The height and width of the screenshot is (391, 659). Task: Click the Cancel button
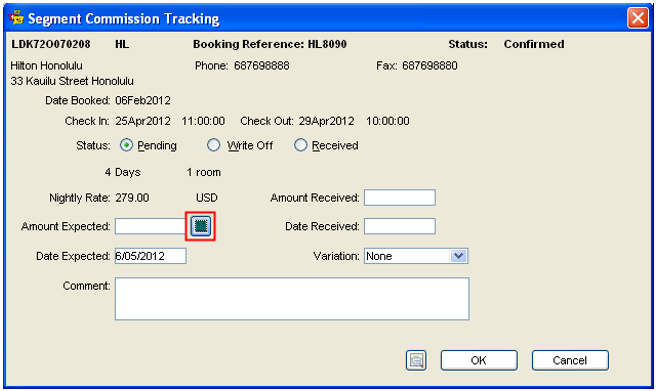tap(570, 360)
